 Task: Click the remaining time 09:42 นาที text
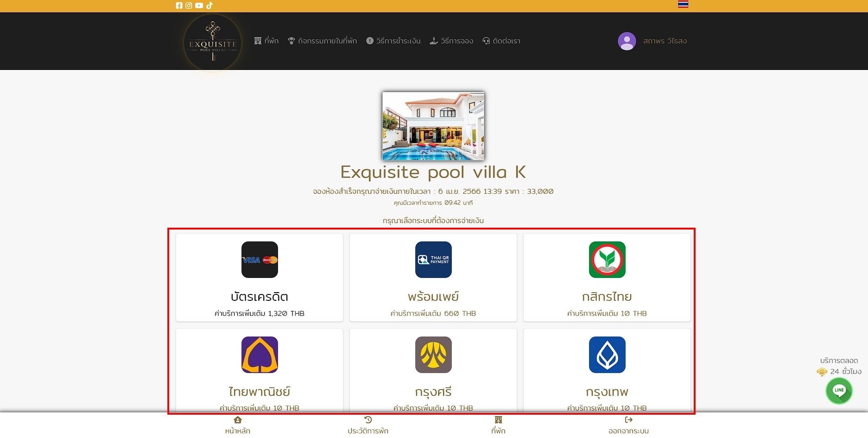tap(433, 203)
